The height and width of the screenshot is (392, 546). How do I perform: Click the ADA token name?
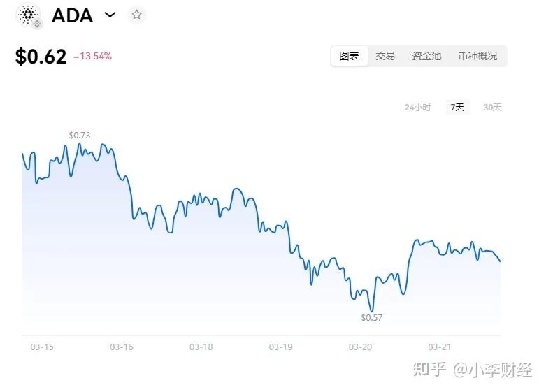point(73,15)
